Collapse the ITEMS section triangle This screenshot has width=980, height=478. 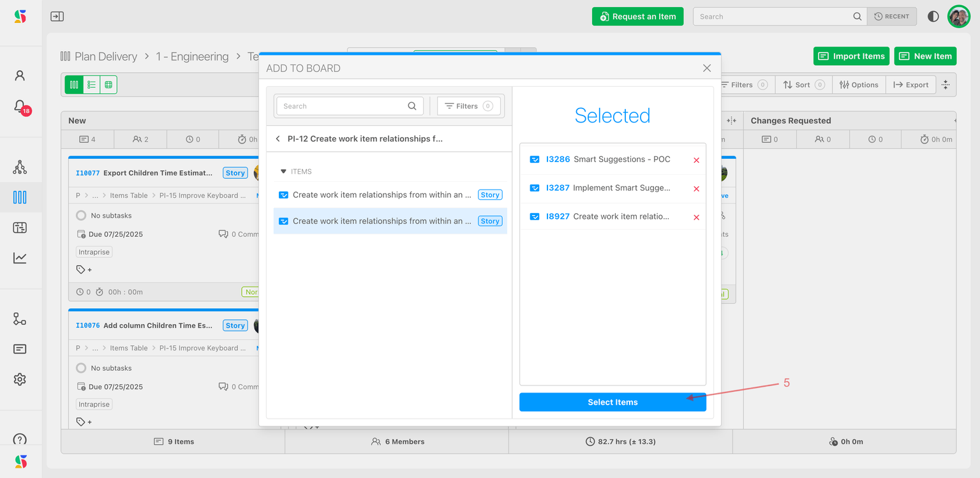(283, 172)
